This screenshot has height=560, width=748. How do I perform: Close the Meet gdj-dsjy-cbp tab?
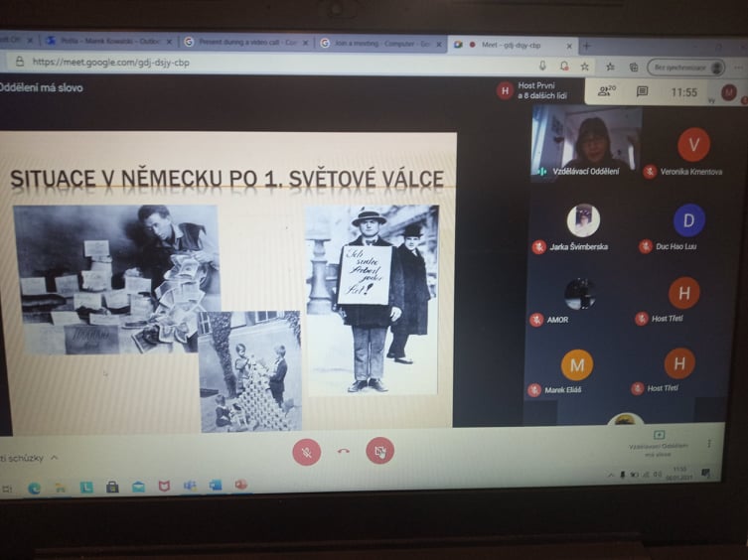568,47
